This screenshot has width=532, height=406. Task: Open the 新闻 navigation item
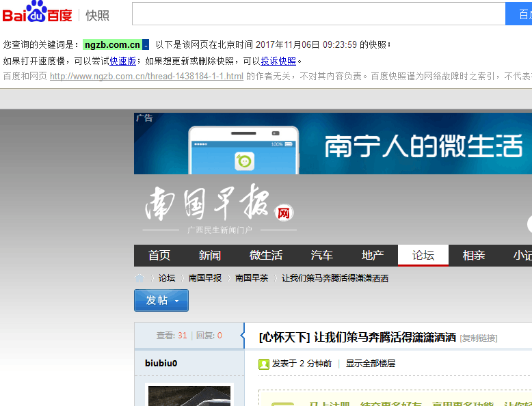point(210,255)
